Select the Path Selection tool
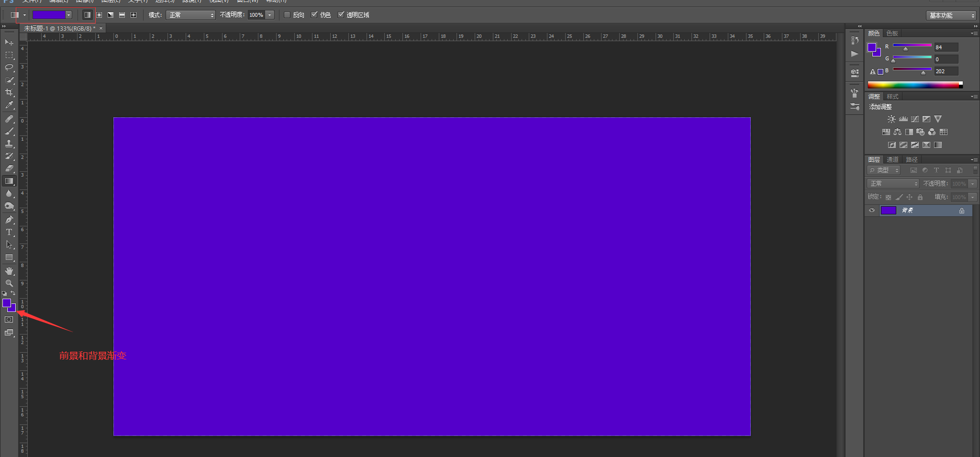This screenshot has width=980, height=457. (x=9, y=245)
